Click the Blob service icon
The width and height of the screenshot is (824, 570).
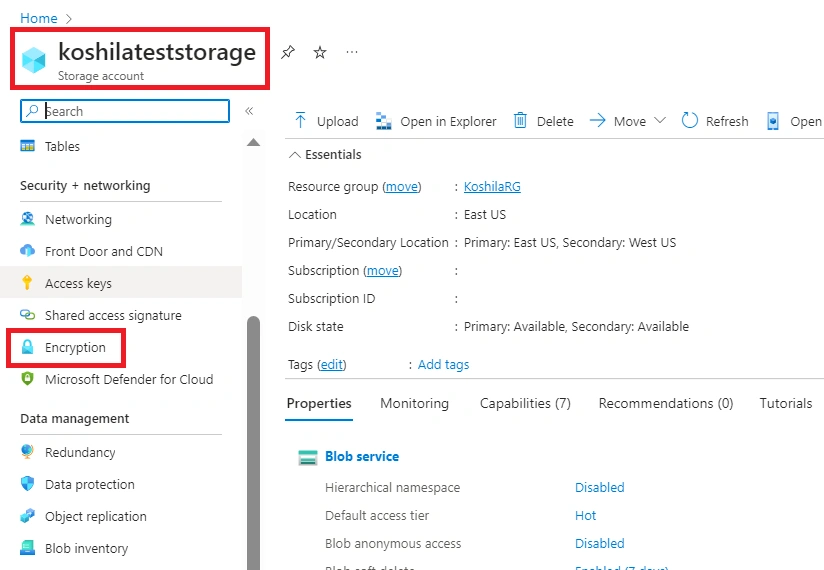(308, 457)
